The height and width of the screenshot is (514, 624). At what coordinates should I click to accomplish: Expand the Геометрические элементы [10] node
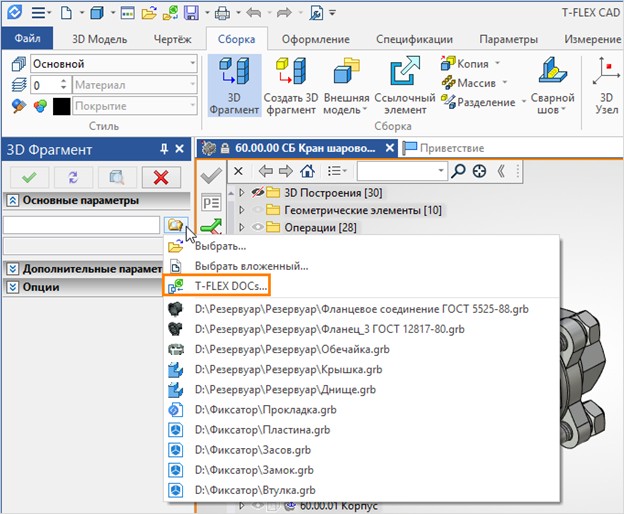[242, 210]
